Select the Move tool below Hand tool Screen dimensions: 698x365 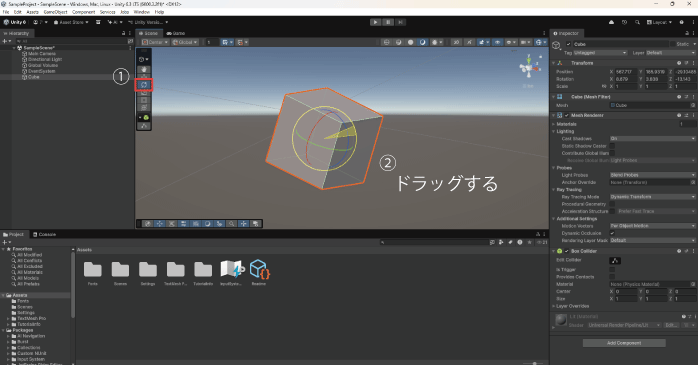click(x=144, y=77)
